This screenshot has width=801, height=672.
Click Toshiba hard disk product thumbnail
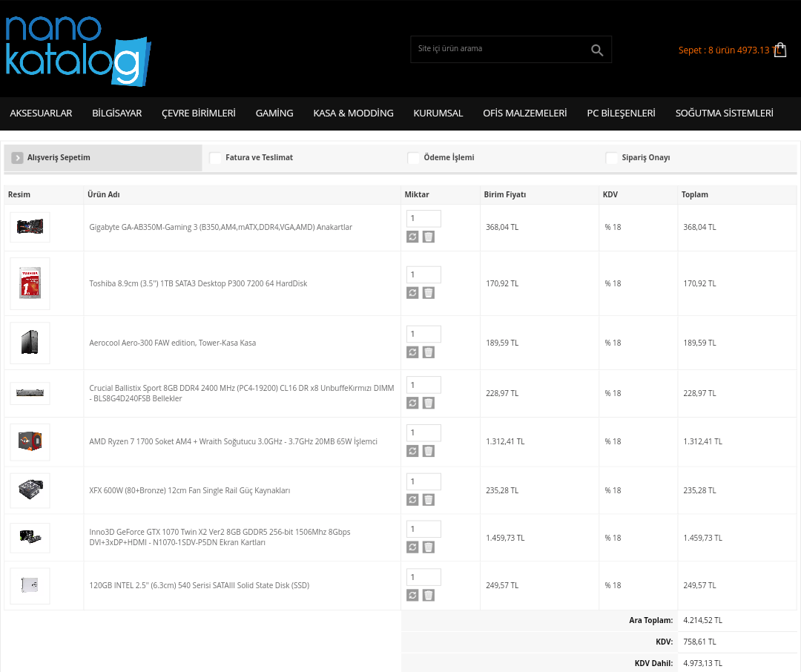(30, 283)
